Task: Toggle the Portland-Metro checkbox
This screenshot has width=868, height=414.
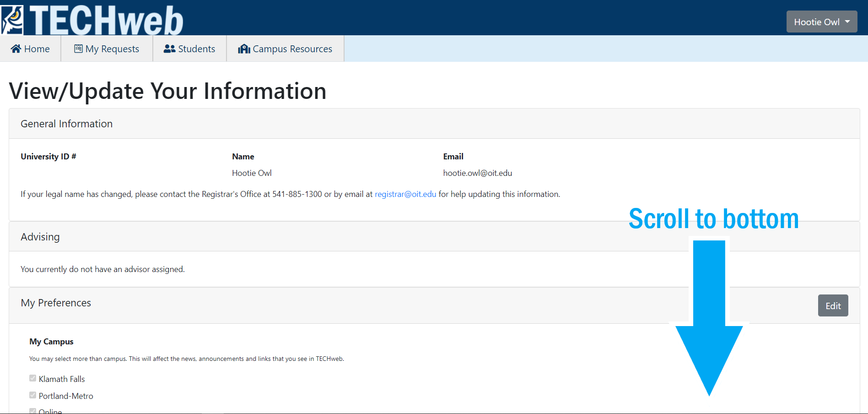Action: 32,395
